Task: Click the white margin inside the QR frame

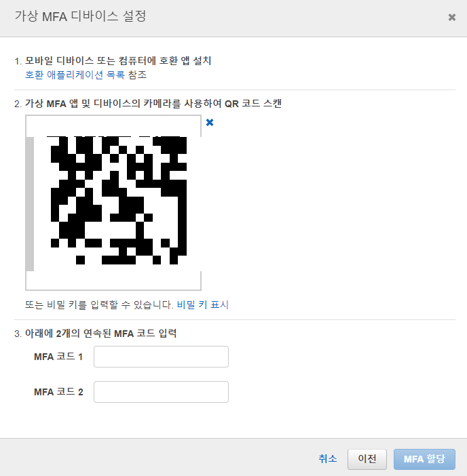Action: click(113, 279)
